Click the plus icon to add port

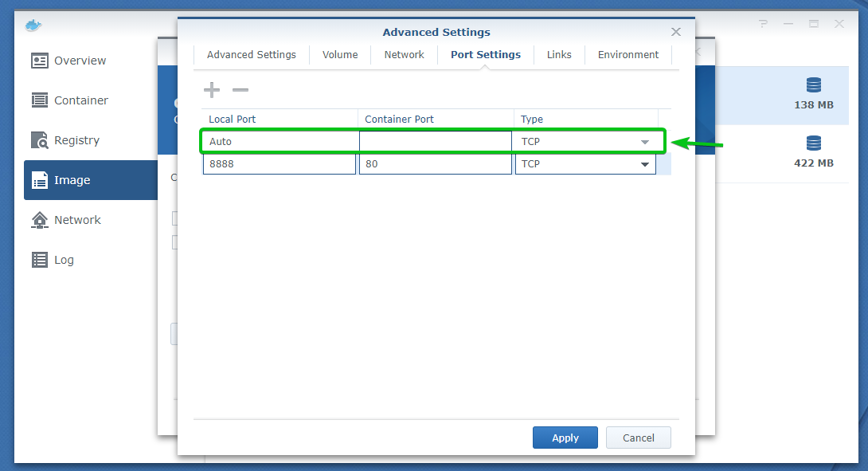(x=212, y=90)
